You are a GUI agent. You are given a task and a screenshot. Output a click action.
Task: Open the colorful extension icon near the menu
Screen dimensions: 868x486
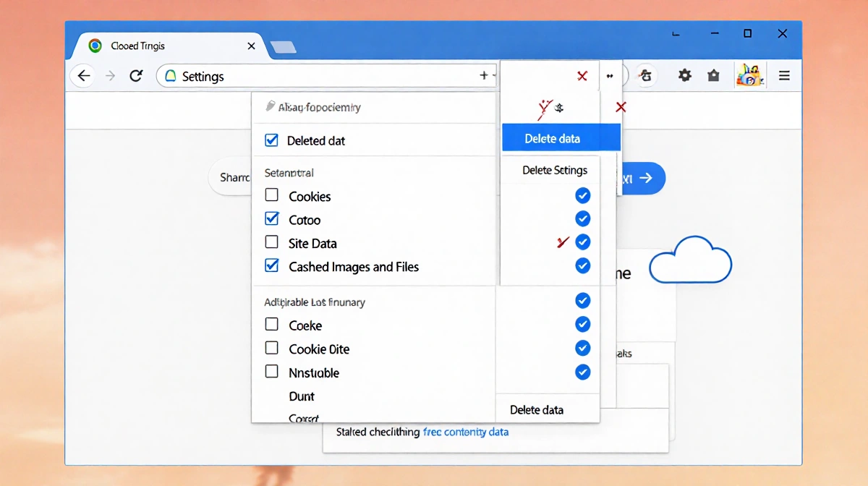(749, 75)
